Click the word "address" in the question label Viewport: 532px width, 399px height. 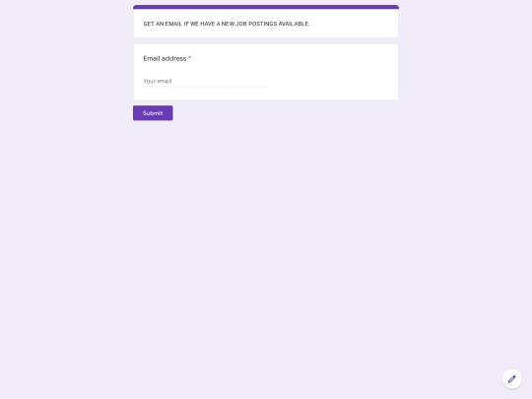point(174,59)
